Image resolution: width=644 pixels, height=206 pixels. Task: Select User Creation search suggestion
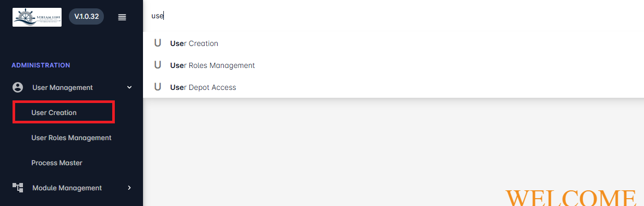[x=393, y=43]
